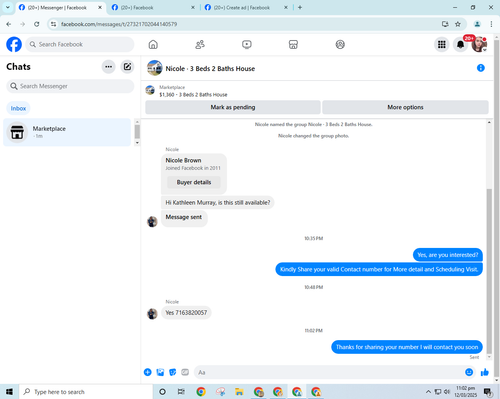
Task: Open more actions plus icon in composer
Action: [148, 372]
